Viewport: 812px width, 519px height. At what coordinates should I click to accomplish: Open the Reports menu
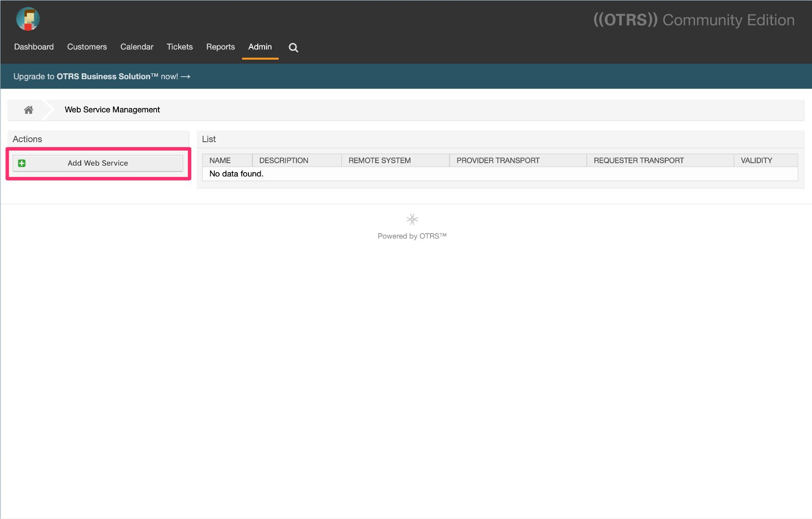(220, 47)
